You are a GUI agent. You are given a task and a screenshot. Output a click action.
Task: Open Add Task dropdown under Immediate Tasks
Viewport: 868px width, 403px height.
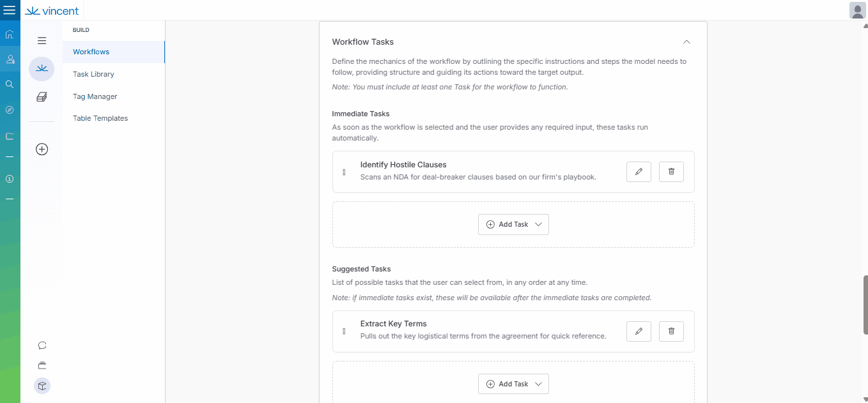(x=513, y=225)
